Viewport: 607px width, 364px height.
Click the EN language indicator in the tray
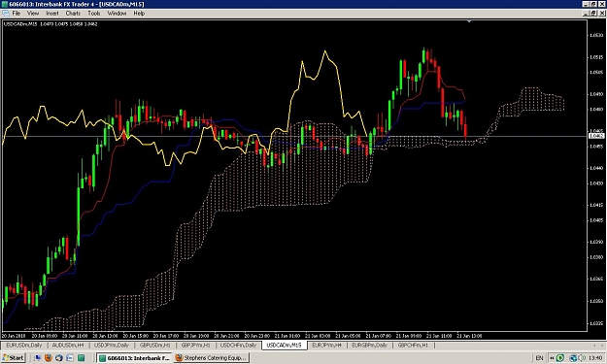(539, 358)
